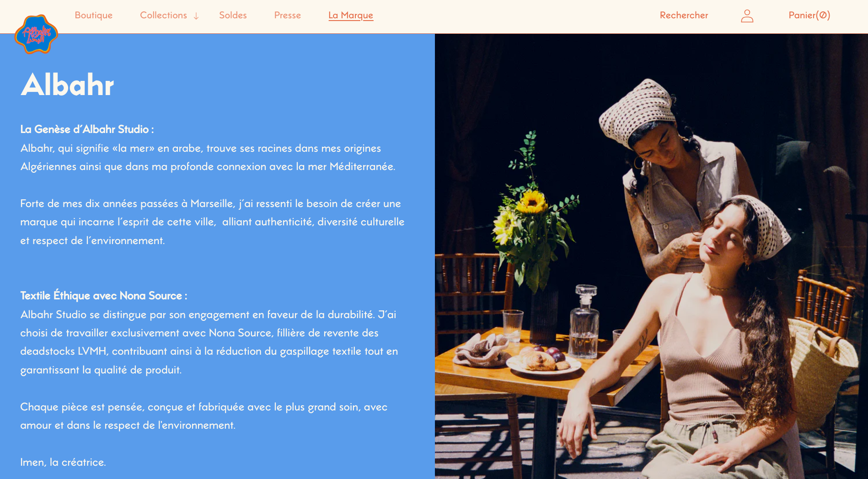The width and height of the screenshot is (868, 479).
Task: Open the user account icon
Action: pos(747,16)
